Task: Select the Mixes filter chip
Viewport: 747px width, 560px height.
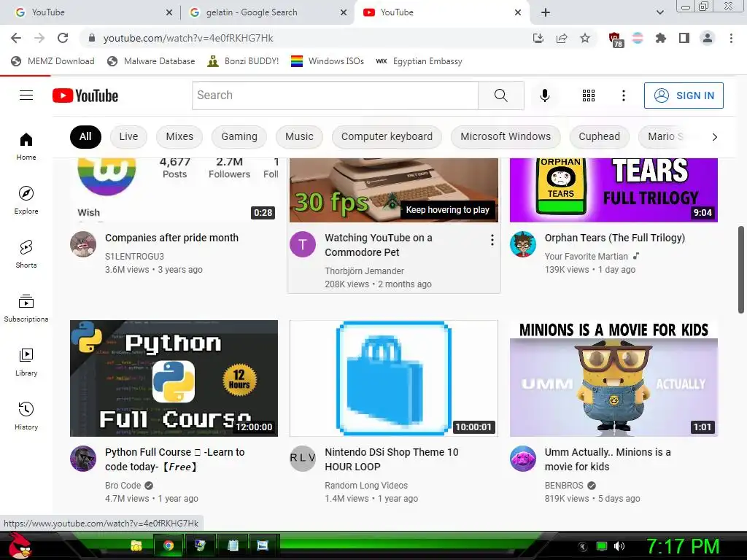Action: [179, 136]
